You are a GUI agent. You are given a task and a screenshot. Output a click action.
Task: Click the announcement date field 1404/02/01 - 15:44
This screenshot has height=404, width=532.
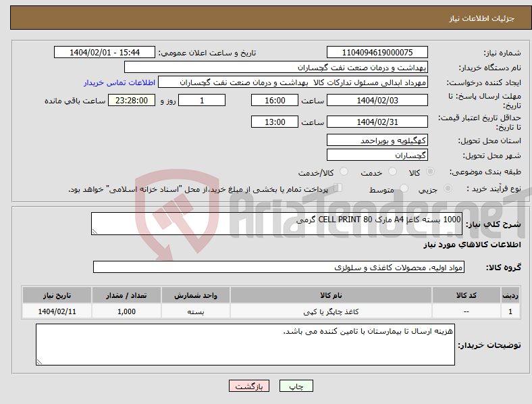click(x=105, y=52)
